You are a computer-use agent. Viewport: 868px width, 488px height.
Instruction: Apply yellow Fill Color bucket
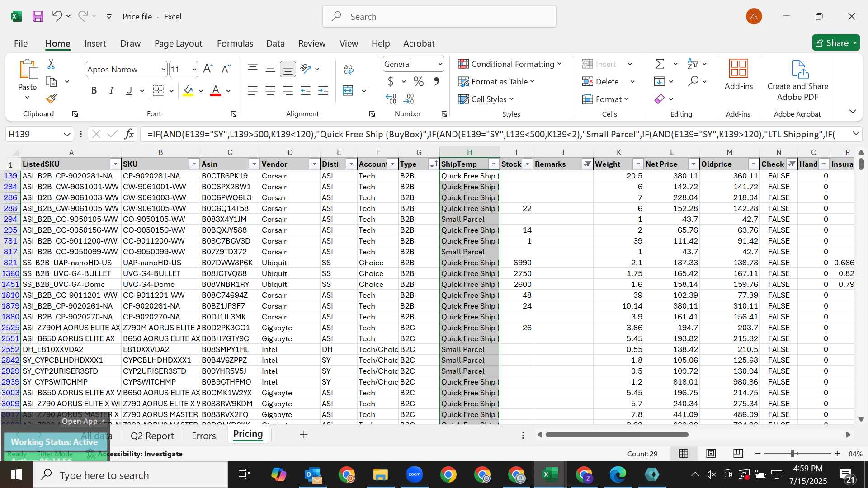[188, 91]
